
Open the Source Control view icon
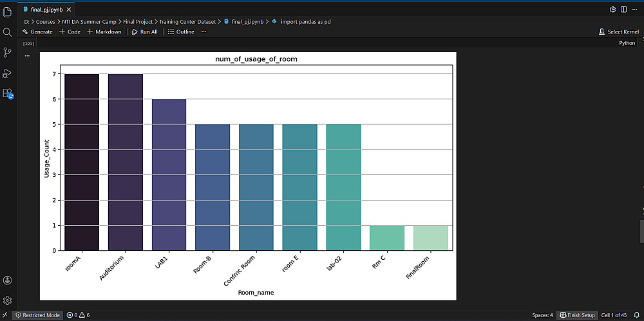pyautogui.click(x=7, y=53)
